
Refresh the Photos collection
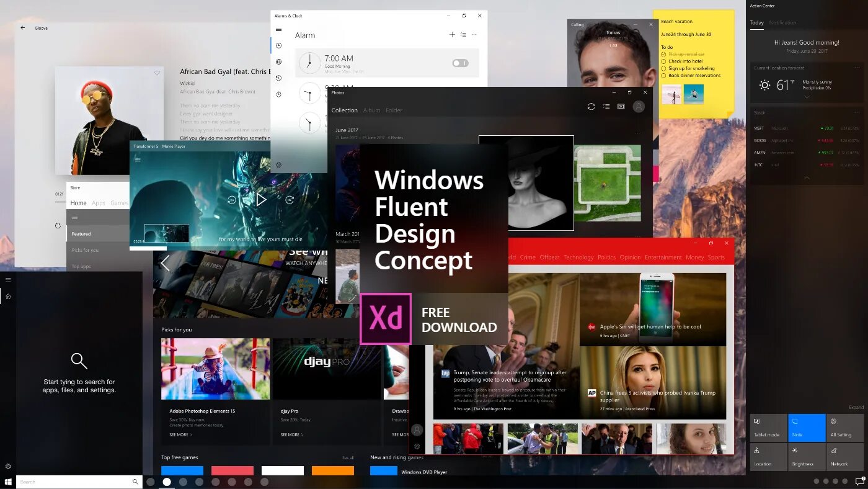pos(591,107)
